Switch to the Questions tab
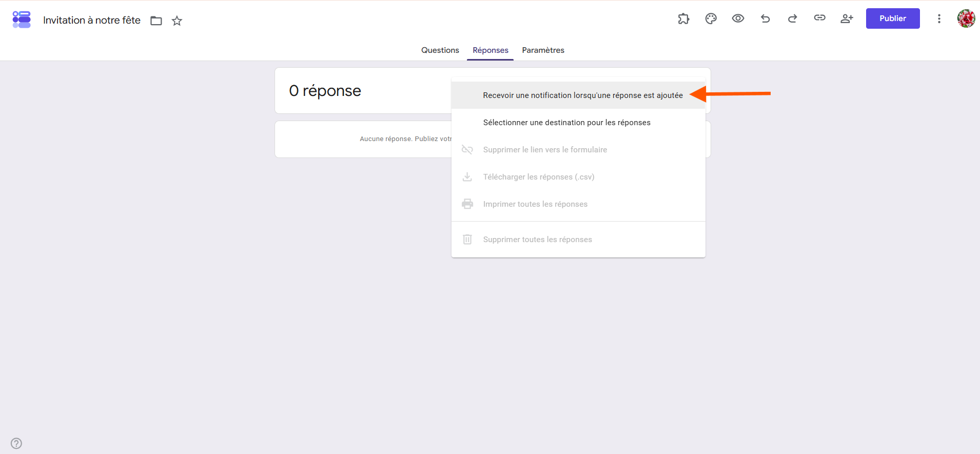This screenshot has width=980, height=454. point(440,50)
